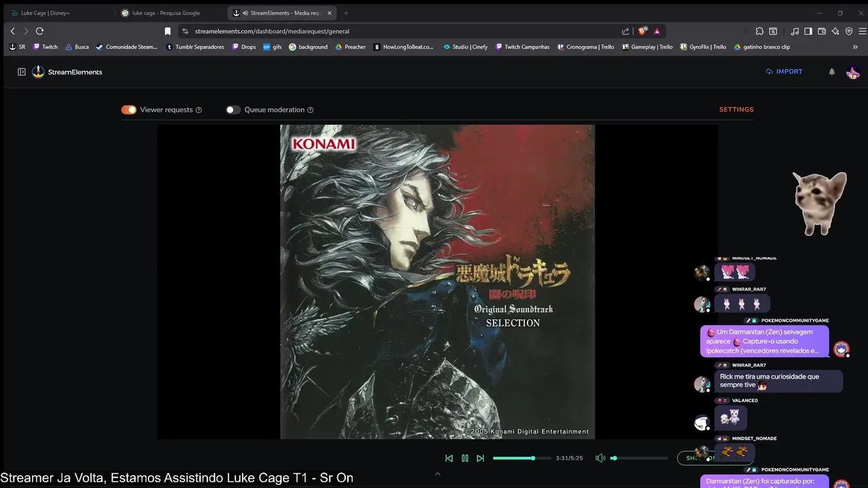Image resolution: width=868 pixels, height=488 pixels.
Task: Open Leo AI sparkle icon
Action: (x=835, y=31)
